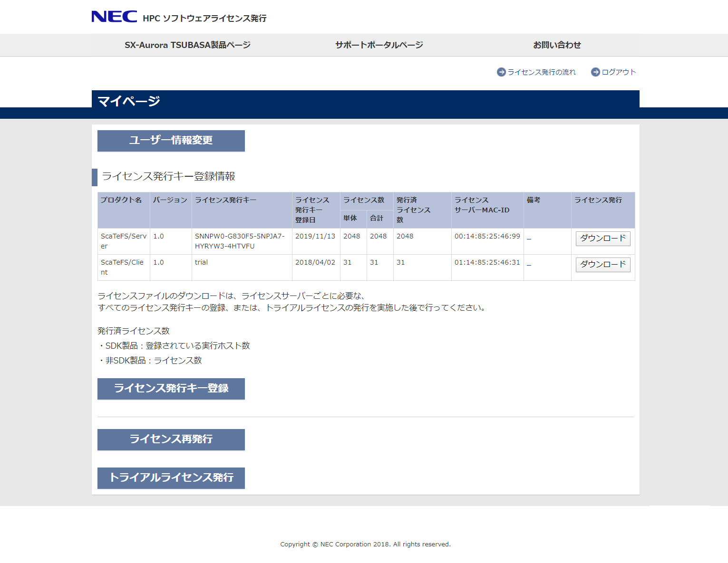Select the ScaTeFS/Client product cell
The width and height of the screenshot is (728, 563).
point(124,267)
